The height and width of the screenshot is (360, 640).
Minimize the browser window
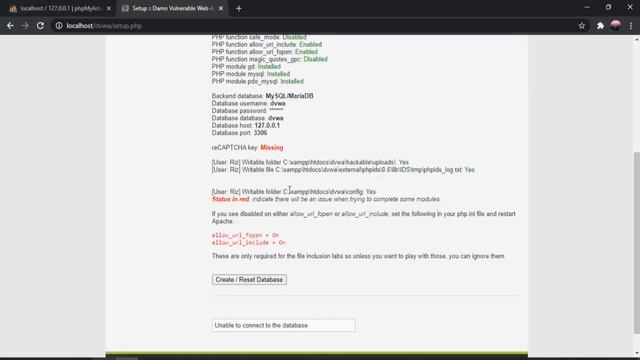pos(587,7)
